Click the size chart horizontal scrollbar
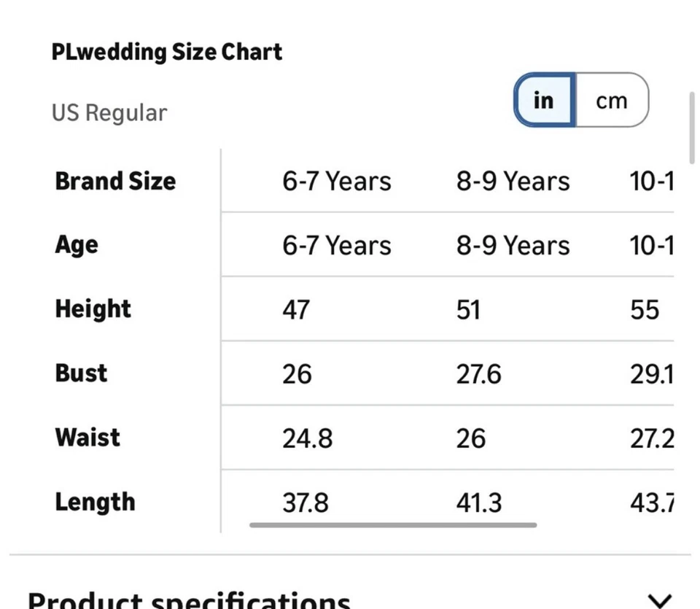Screen dimensions: 700x609 pyautogui.click(x=393, y=524)
